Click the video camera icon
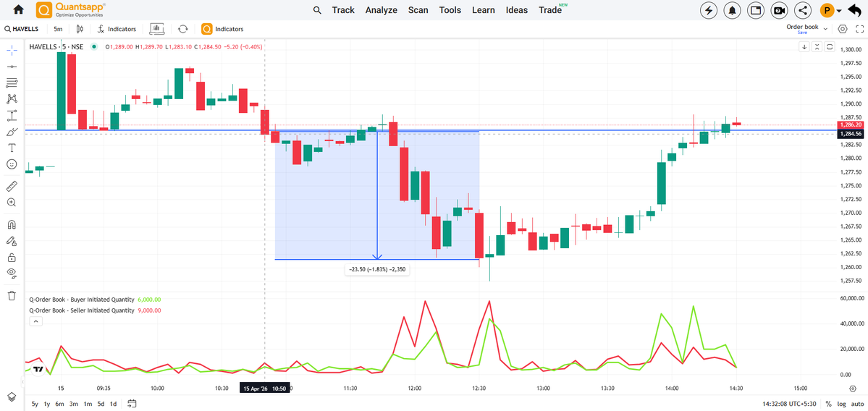Screen dimensions: 868x411 [x=780, y=10]
